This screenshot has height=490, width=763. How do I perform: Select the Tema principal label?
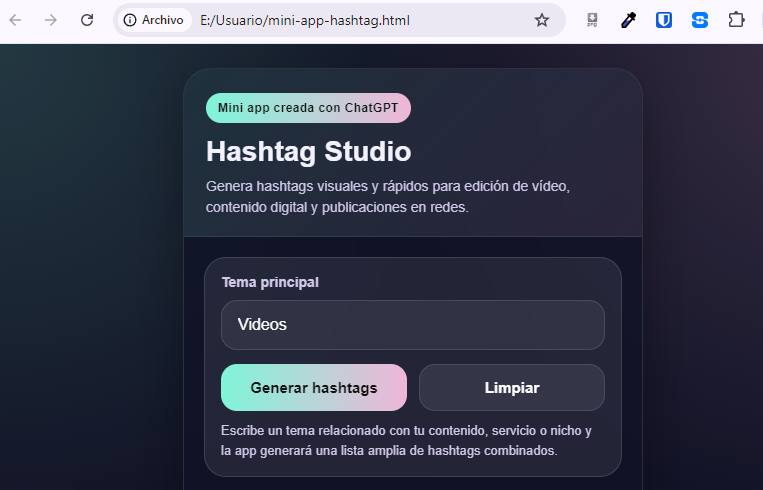[x=270, y=282]
